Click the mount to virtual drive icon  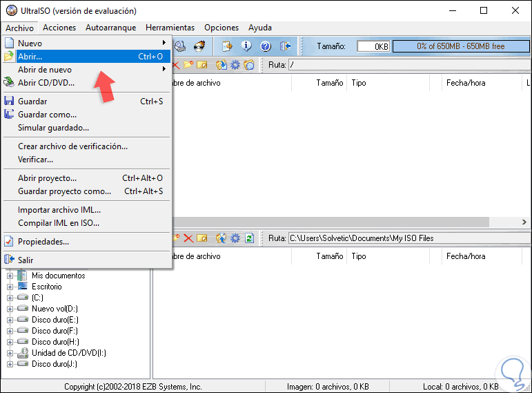[x=180, y=46]
